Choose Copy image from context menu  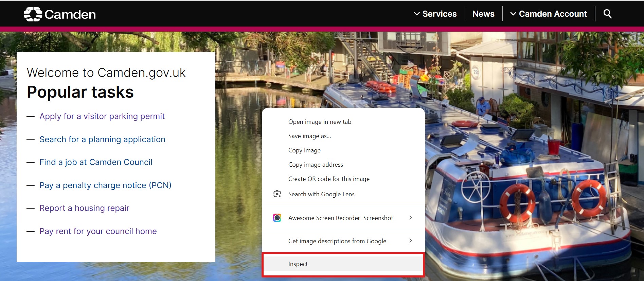tap(343, 150)
